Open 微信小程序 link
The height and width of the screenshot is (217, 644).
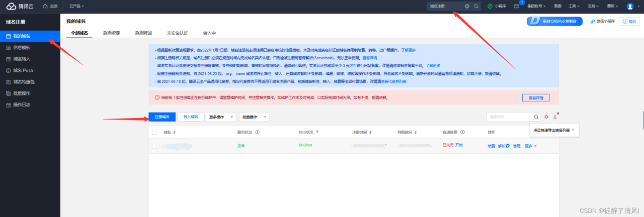(x=603, y=21)
